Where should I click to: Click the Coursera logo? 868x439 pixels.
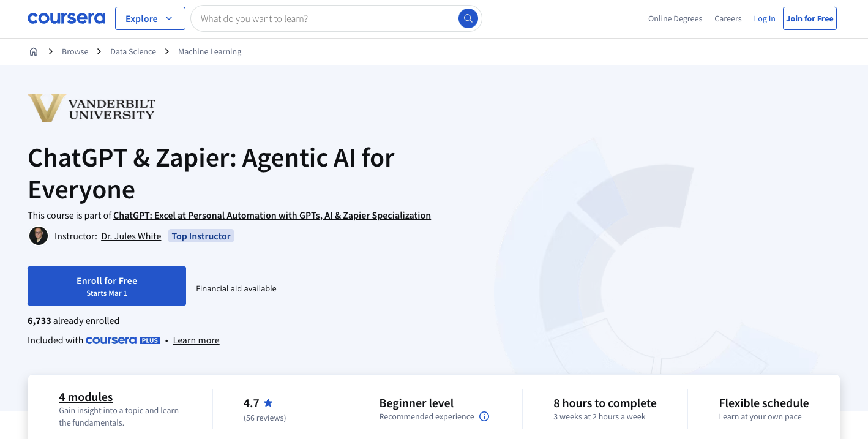[x=66, y=18]
